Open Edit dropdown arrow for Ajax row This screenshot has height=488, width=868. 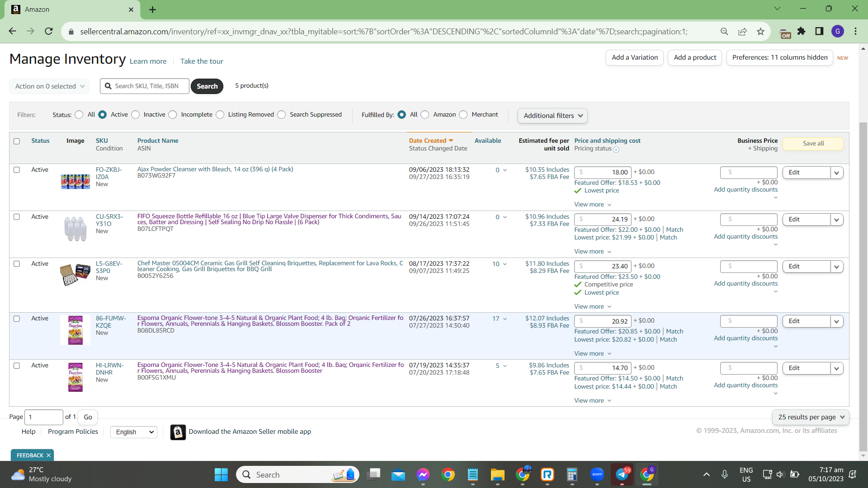point(837,173)
